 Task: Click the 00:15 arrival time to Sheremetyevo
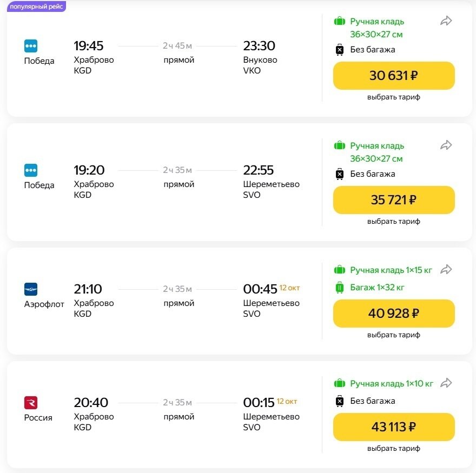(x=259, y=403)
